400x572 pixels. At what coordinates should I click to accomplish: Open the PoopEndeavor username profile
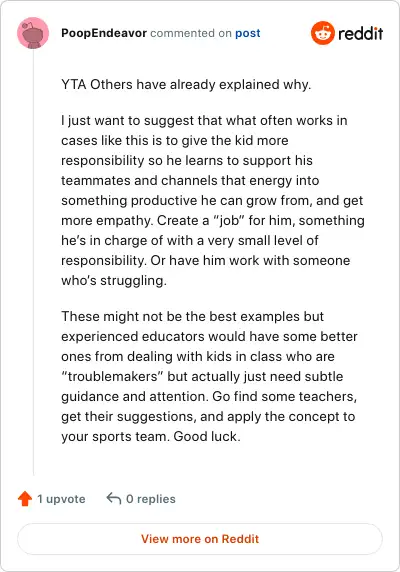[x=104, y=33]
